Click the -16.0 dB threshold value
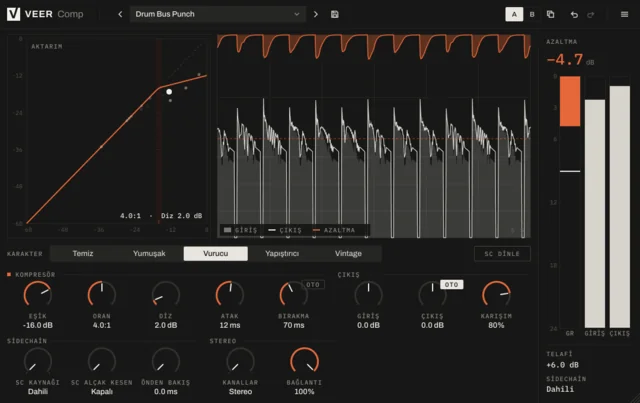 38,325
